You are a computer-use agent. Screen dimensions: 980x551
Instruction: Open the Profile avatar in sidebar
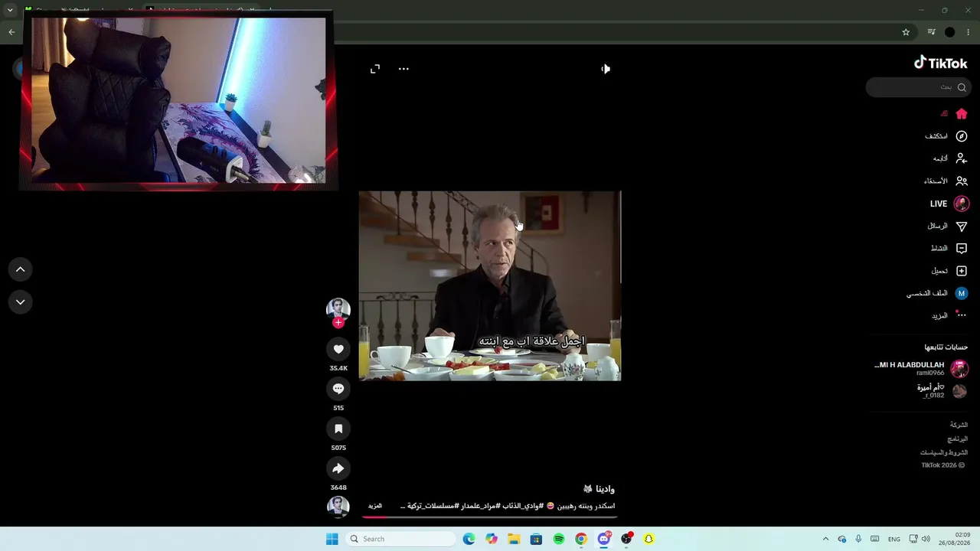pos(962,293)
